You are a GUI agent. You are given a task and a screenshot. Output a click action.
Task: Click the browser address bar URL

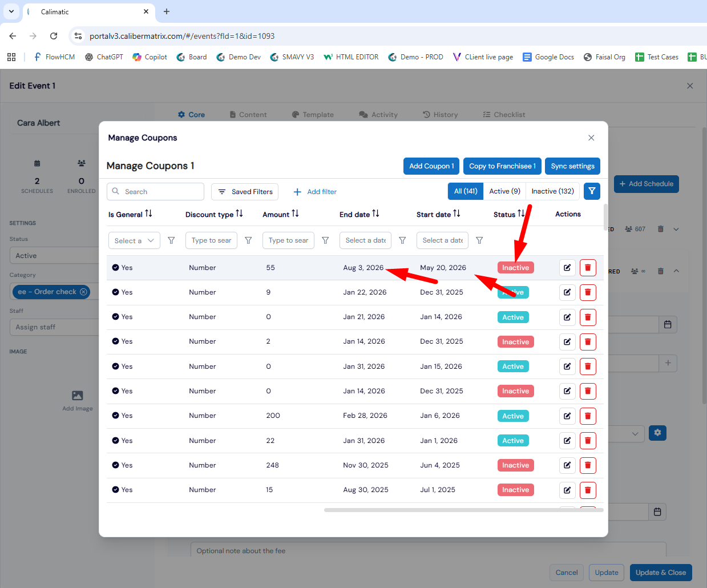(x=182, y=36)
